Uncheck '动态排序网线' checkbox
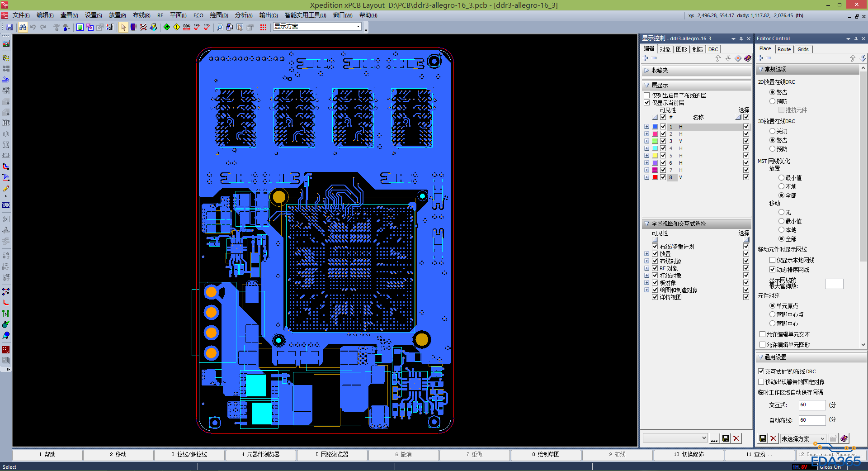 tap(773, 270)
